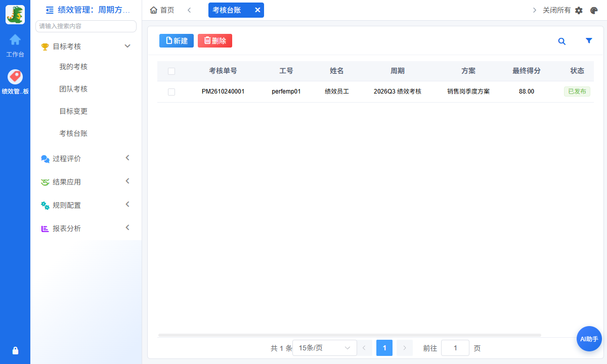
Task: Click the 工号 column header
Action: 286,71
